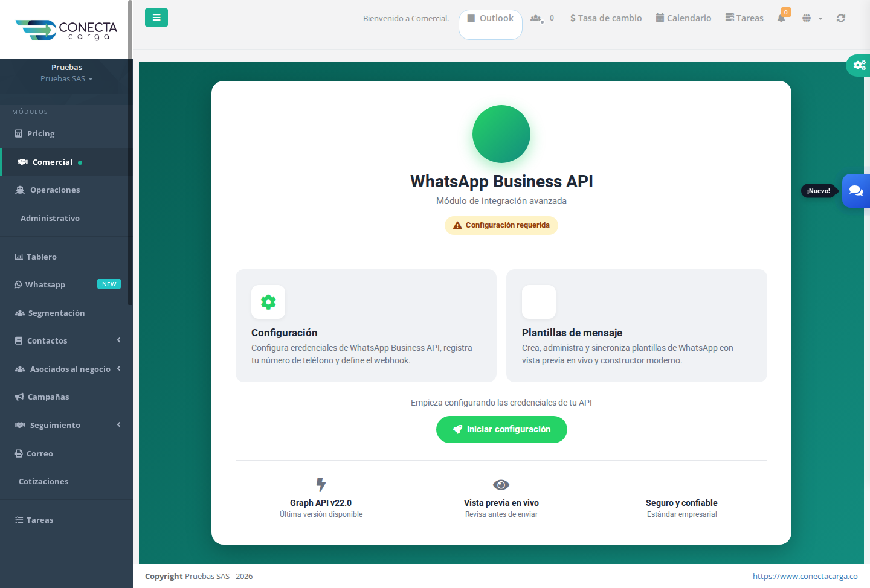Click the Iniciar configuración button
This screenshot has width=870, height=588.
point(501,429)
